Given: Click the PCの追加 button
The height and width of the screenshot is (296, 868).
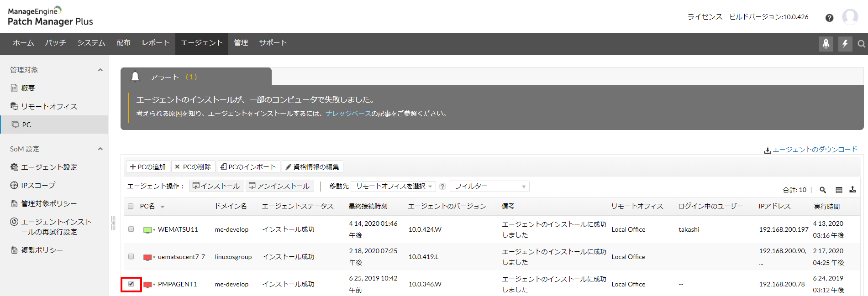Looking at the screenshot, I should (x=148, y=167).
